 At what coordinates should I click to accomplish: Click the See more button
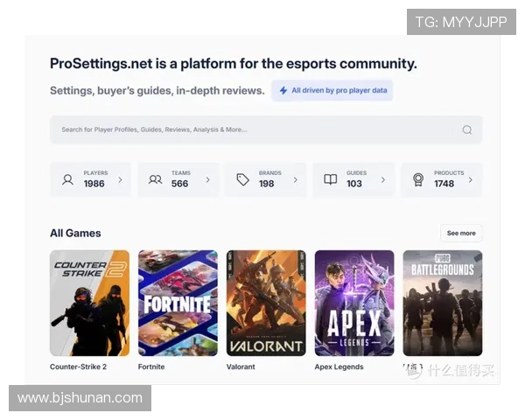461,234
